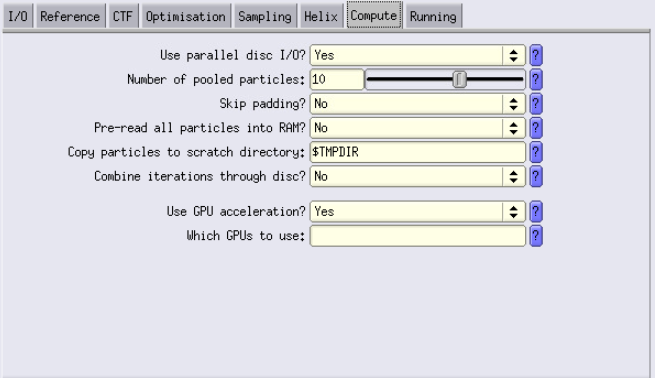Image resolution: width=655 pixels, height=378 pixels.
Task: Open help for Copy particles to scratch directory
Action: point(536,152)
